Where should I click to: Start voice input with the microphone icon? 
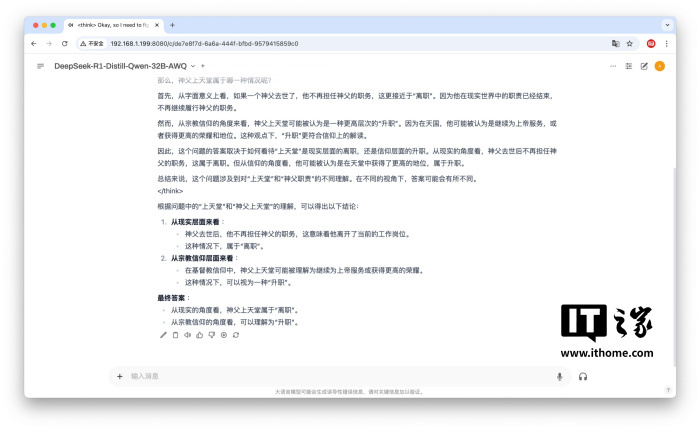click(x=559, y=376)
